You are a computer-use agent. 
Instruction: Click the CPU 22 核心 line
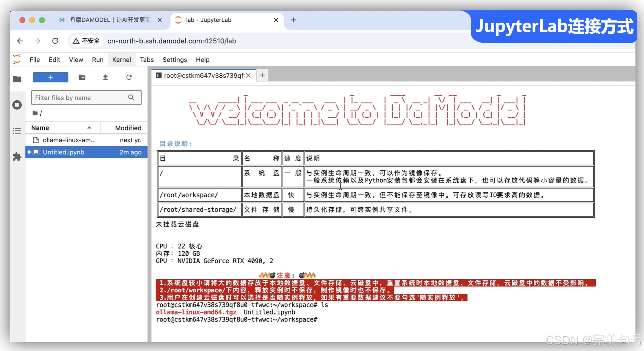(x=179, y=246)
